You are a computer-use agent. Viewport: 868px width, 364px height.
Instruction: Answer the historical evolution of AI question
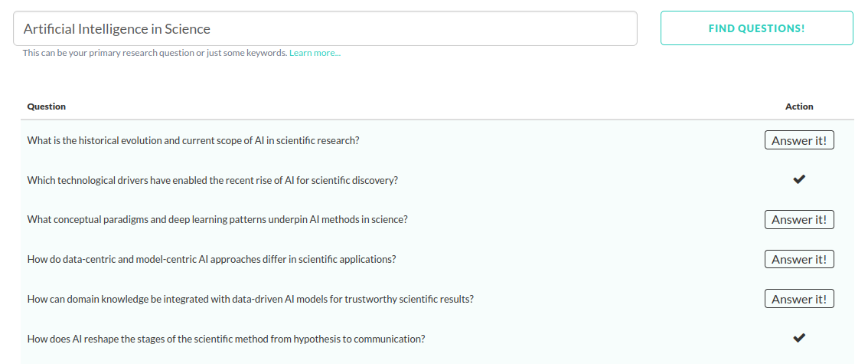coord(799,140)
